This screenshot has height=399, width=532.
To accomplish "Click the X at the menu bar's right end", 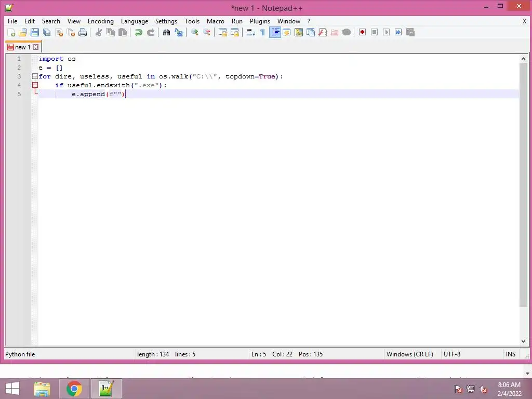I will (524, 21).
